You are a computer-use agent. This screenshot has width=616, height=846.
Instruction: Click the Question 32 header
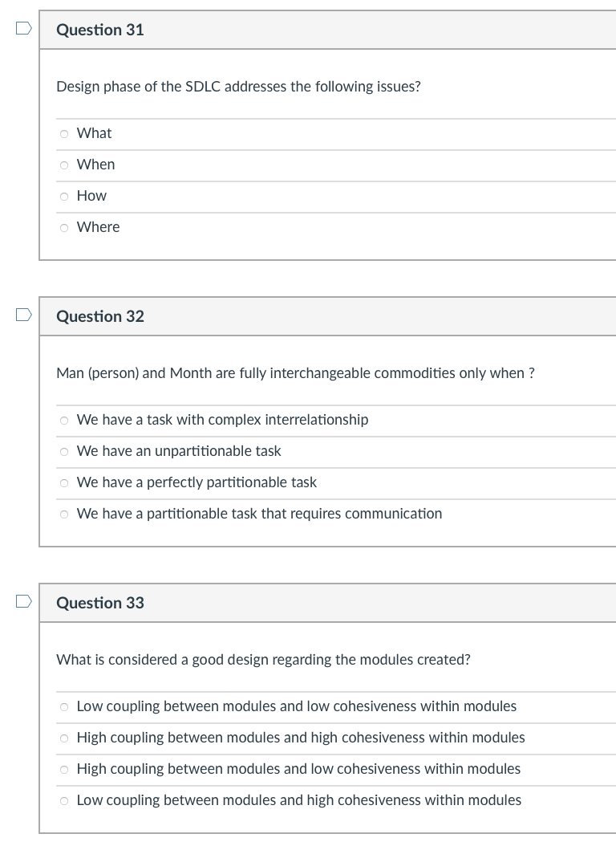[x=99, y=316]
